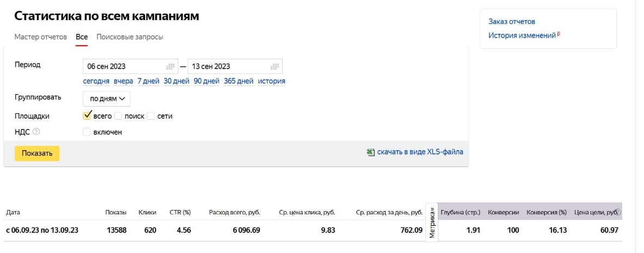Click the Excel XLS file icon

370,152
